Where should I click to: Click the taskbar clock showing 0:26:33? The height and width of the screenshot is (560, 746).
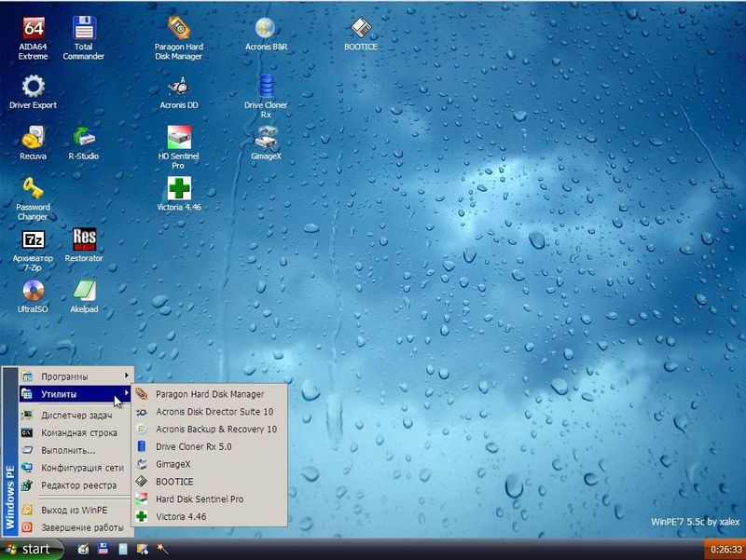tap(725, 550)
